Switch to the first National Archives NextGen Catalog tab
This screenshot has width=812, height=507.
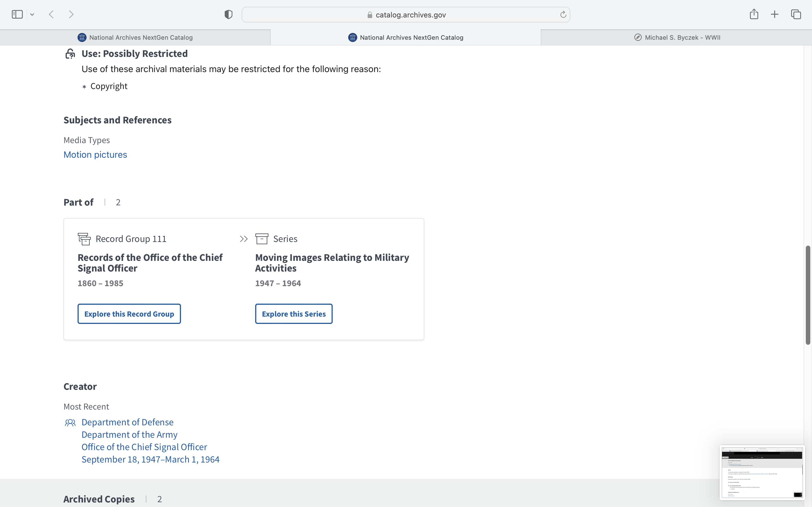pos(135,37)
